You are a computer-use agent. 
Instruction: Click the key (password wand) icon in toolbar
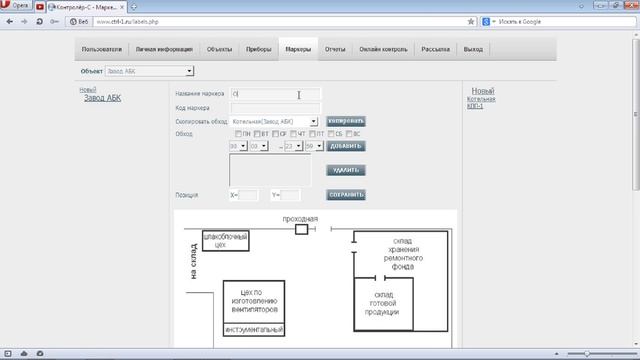54,22
